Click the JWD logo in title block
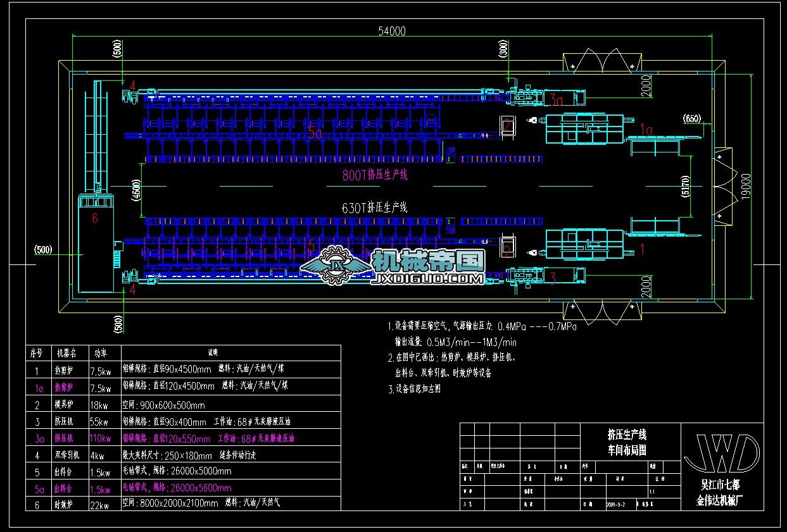787x532 pixels. pos(722,452)
